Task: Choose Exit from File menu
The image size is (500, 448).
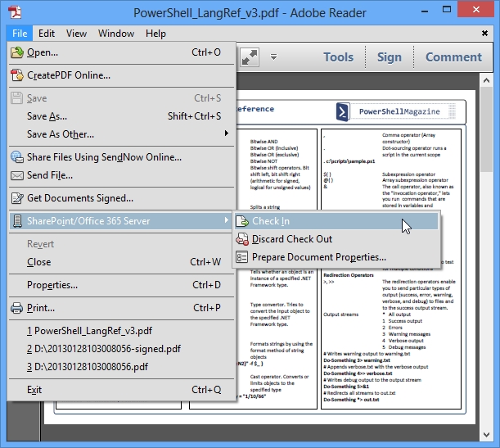Action: tap(121, 390)
